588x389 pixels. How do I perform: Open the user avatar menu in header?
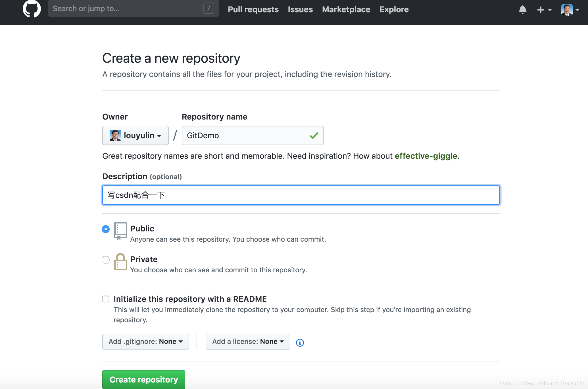click(570, 10)
